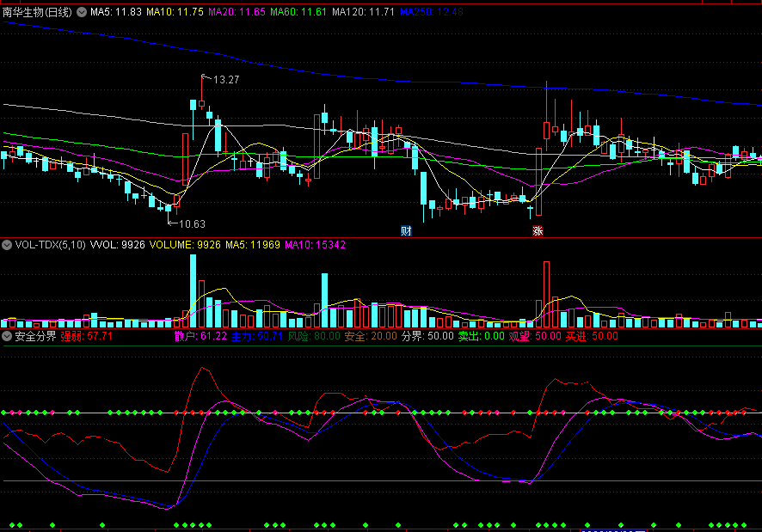Select the MA10: 11.75 label
The width and height of the screenshot is (762, 532).
pyautogui.click(x=175, y=12)
